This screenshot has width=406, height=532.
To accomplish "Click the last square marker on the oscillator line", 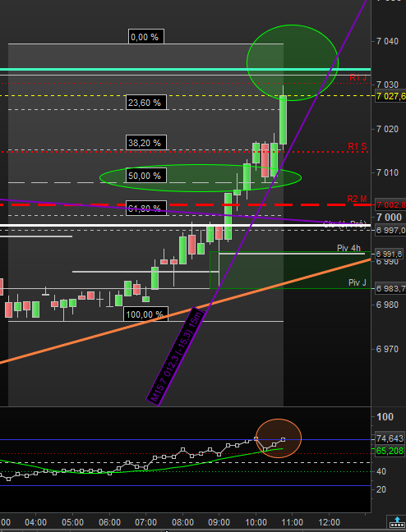I will coord(284,440).
